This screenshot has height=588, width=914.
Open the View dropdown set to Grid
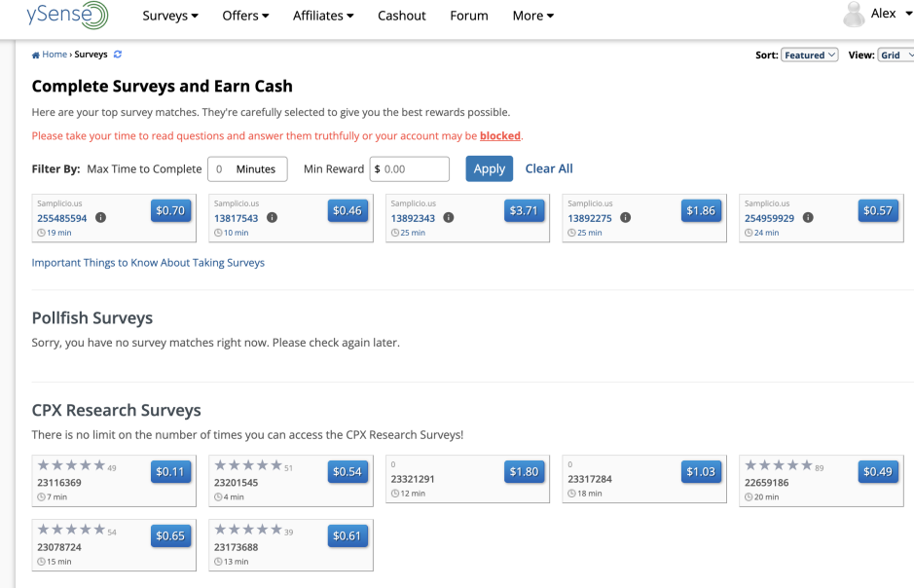point(896,55)
